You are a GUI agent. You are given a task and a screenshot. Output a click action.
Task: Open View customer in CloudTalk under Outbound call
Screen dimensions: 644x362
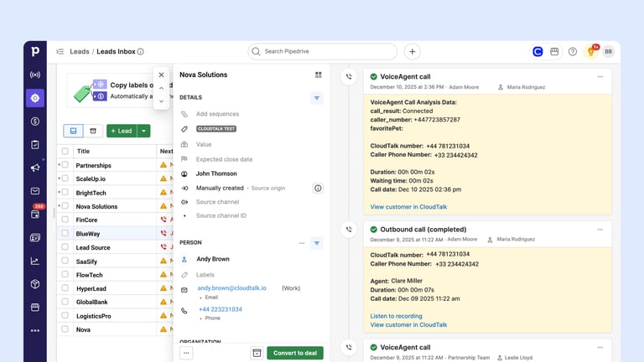[408, 324]
